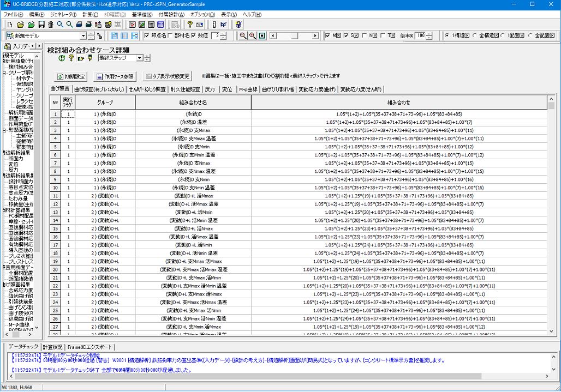Click the save floppy disk icon
Screen dimensions: 561x392
41,25
